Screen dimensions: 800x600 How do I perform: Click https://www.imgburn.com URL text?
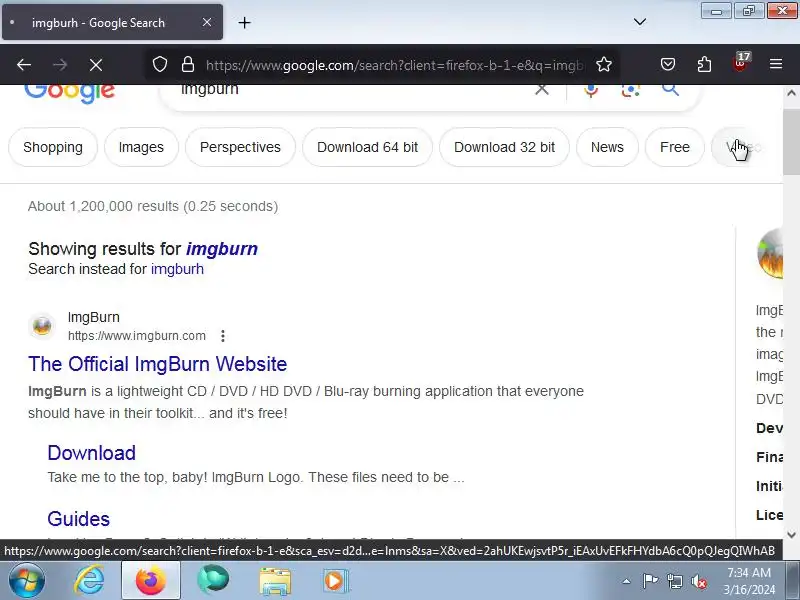point(137,336)
